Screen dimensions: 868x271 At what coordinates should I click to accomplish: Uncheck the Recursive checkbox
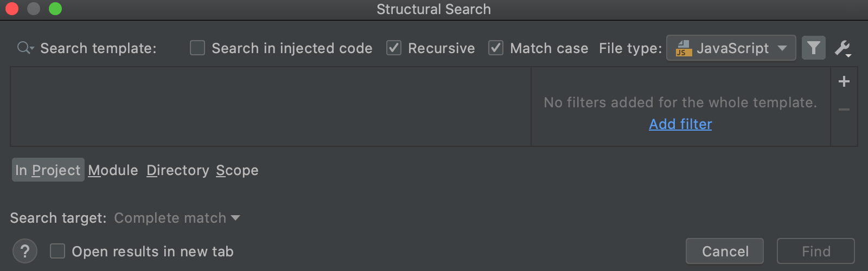(394, 48)
